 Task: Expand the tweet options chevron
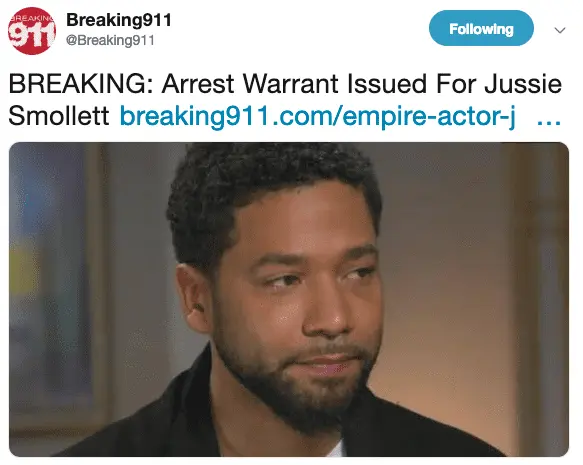tap(560, 30)
